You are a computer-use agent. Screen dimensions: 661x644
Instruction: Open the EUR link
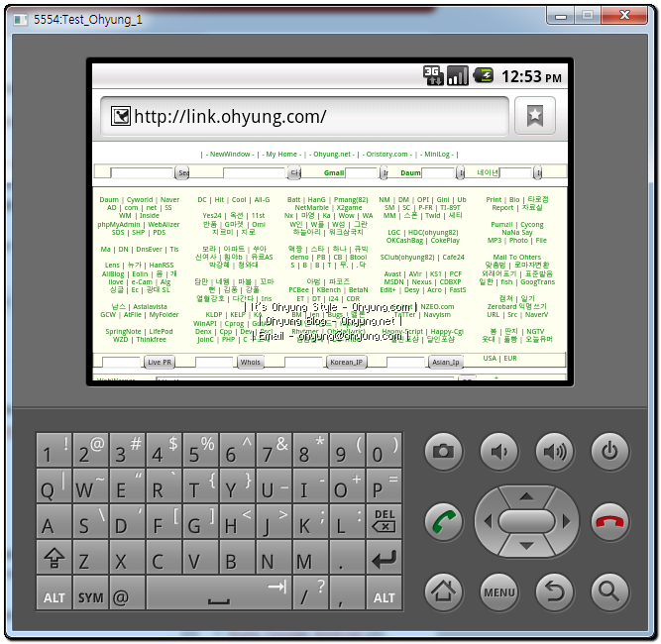click(x=510, y=359)
